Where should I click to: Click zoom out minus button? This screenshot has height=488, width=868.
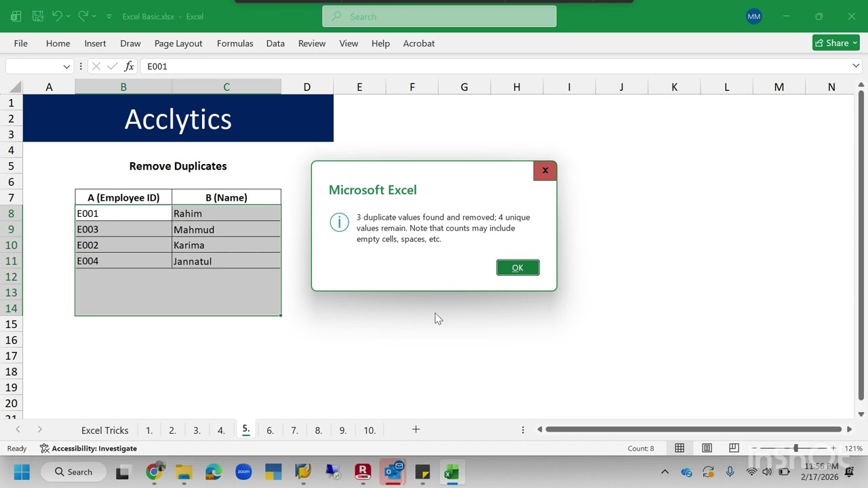756,449
